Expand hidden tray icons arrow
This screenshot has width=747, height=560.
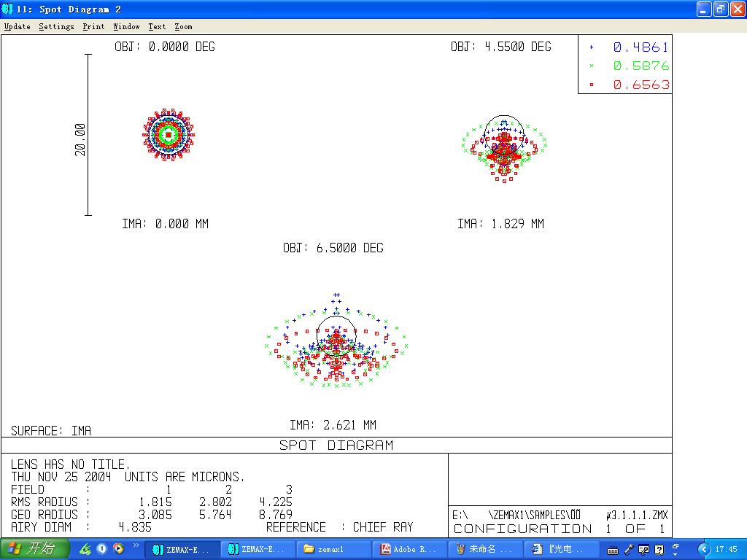pos(704,550)
